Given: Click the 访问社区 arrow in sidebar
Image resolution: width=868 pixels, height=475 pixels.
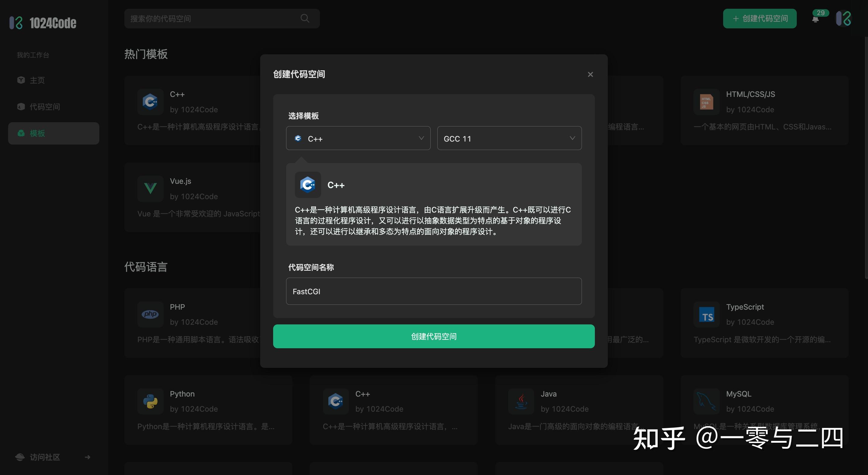Looking at the screenshot, I should click(x=88, y=457).
